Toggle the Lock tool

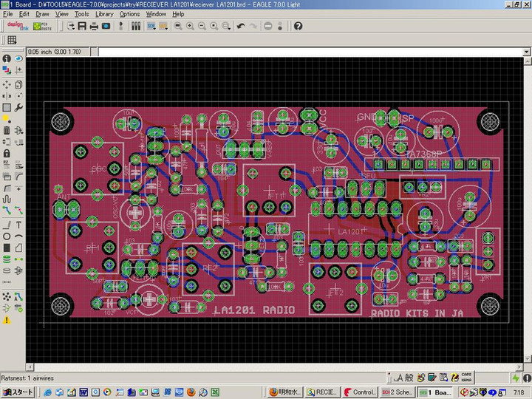(x=7, y=154)
